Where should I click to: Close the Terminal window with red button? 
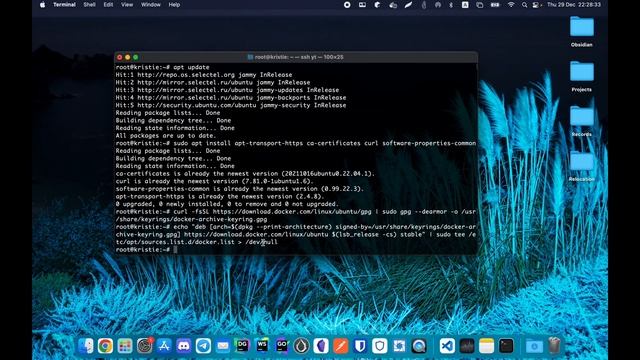120,57
